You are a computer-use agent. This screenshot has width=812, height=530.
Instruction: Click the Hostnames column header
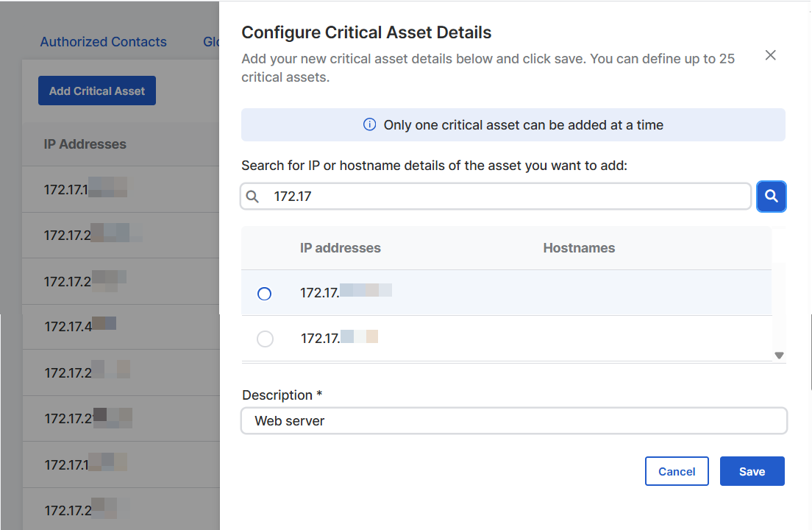[579, 248]
